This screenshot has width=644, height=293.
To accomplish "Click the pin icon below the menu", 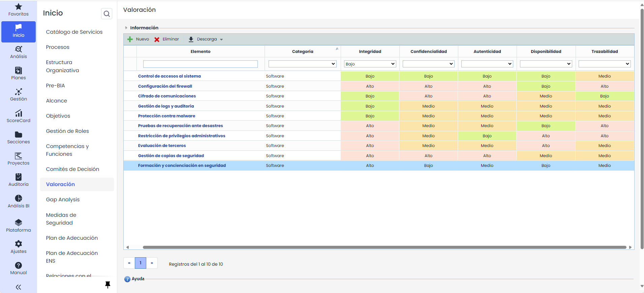I will point(108,285).
